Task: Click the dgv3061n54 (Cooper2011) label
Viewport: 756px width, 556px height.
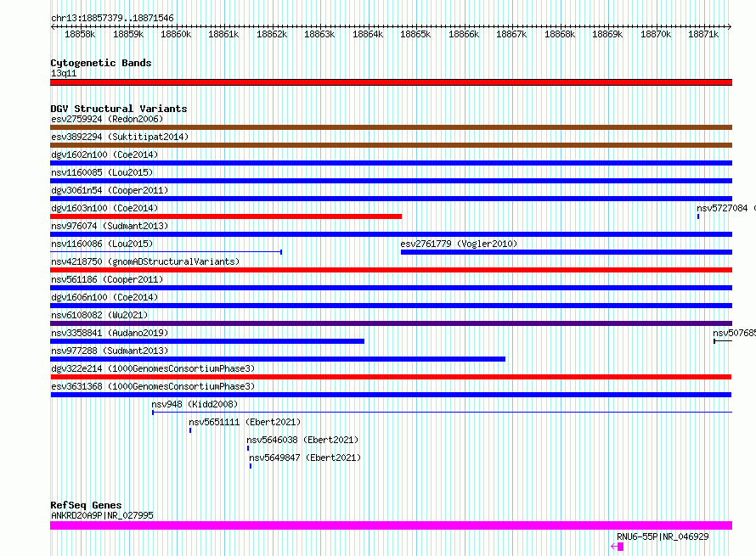Action: tap(110, 190)
